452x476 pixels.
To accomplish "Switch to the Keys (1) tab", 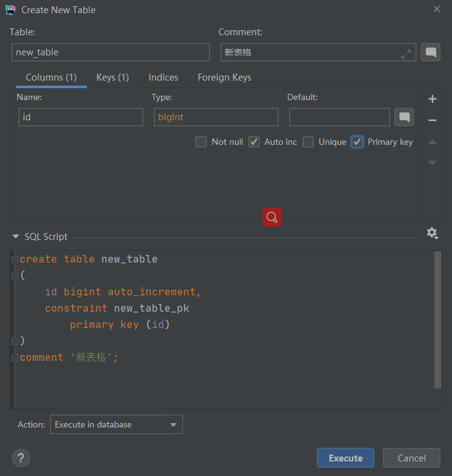I will 112,77.
